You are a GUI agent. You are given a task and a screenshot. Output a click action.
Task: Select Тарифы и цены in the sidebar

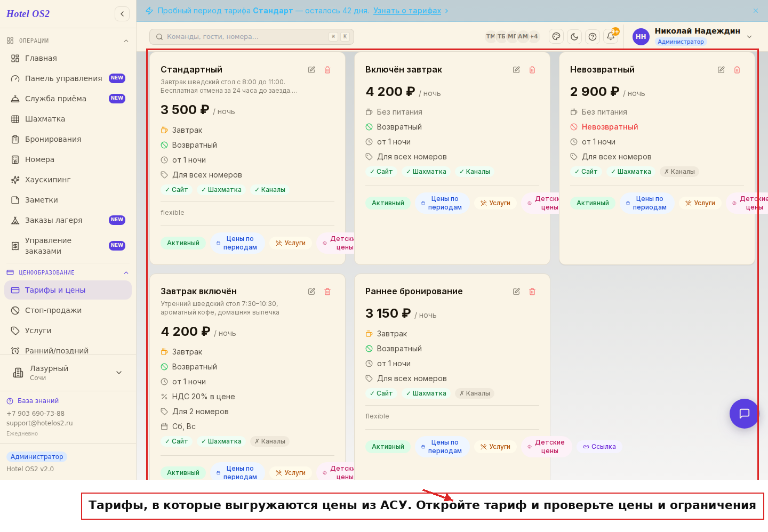pos(68,290)
